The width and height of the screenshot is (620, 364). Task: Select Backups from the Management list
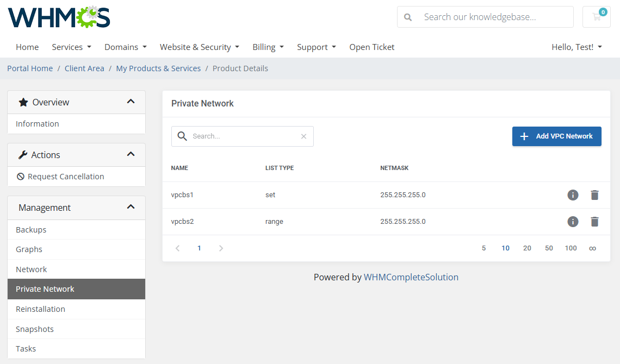31,230
